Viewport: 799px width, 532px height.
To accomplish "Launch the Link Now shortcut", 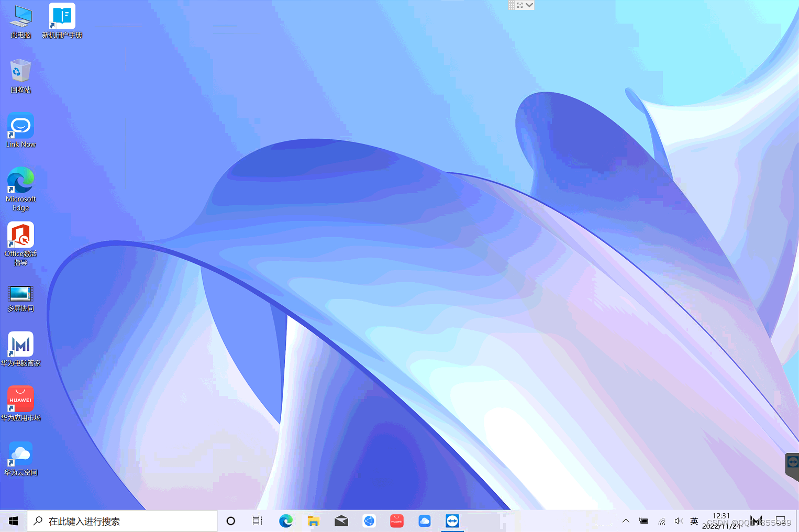I will (x=20, y=130).
